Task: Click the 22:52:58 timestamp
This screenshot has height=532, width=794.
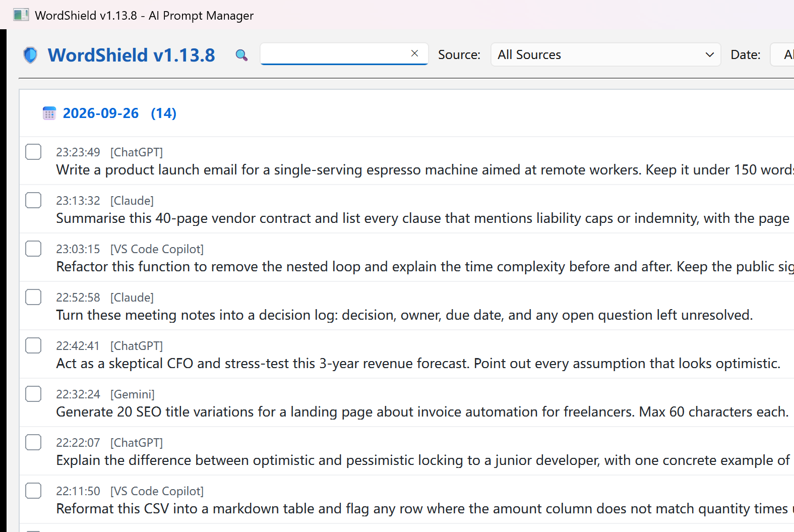Action: tap(78, 298)
